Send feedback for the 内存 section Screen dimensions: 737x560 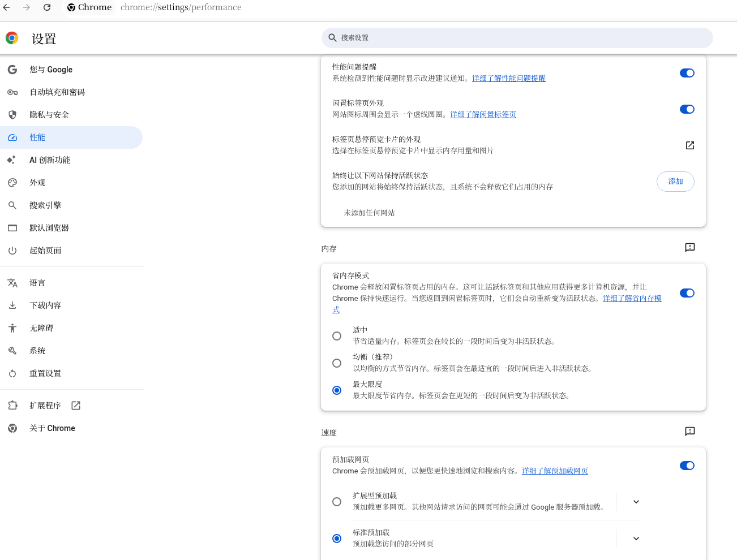(689, 247)
